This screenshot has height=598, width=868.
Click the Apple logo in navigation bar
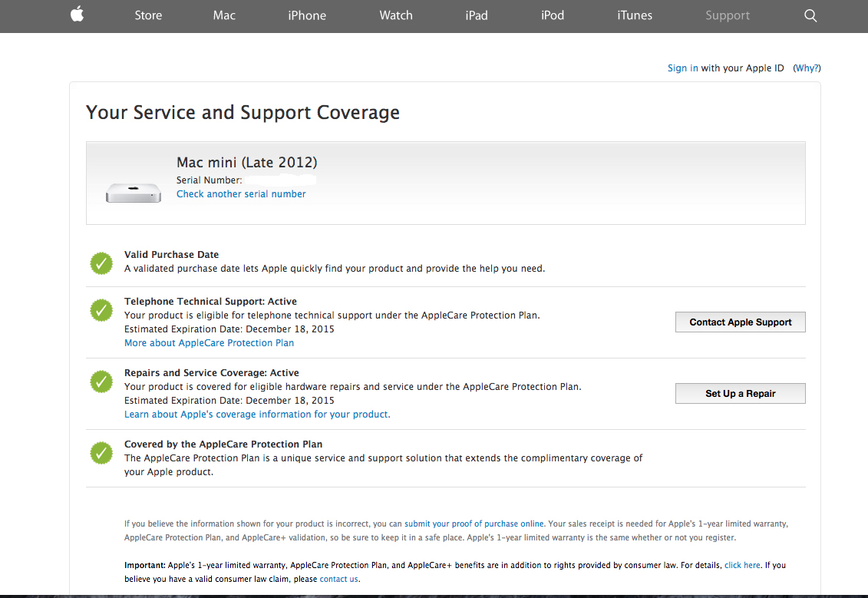coord(77,15)
